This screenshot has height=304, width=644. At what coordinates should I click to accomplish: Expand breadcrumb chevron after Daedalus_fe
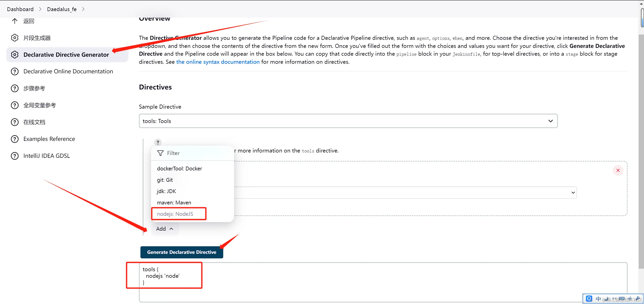83,9
